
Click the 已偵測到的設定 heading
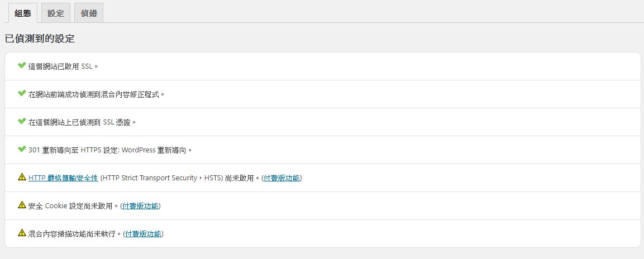(40, 39)
